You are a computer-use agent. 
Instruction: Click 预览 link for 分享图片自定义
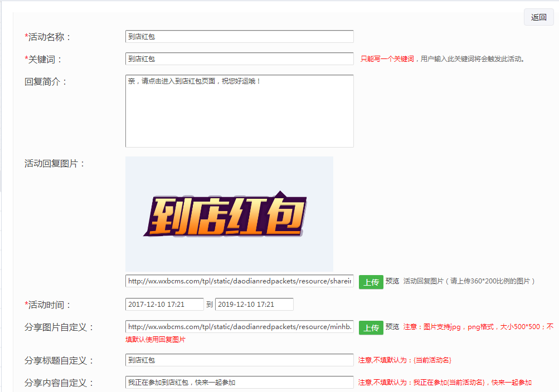pos(392,327)
